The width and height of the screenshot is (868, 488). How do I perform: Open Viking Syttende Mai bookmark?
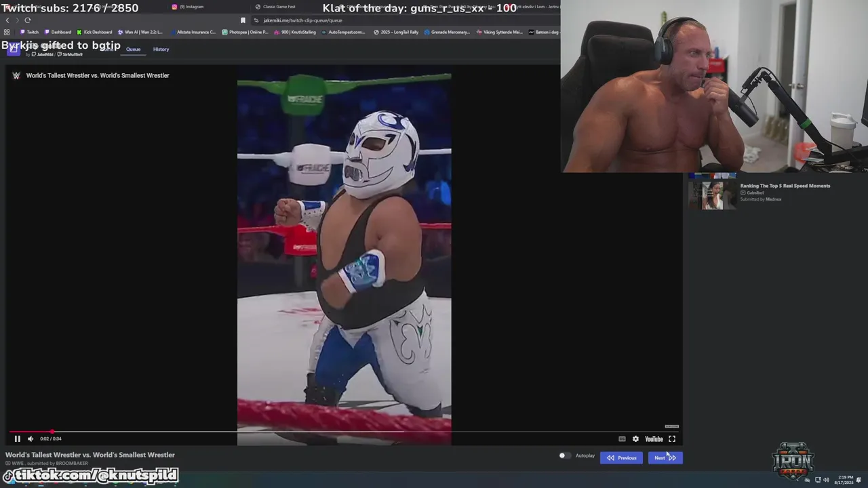(500, 32)
